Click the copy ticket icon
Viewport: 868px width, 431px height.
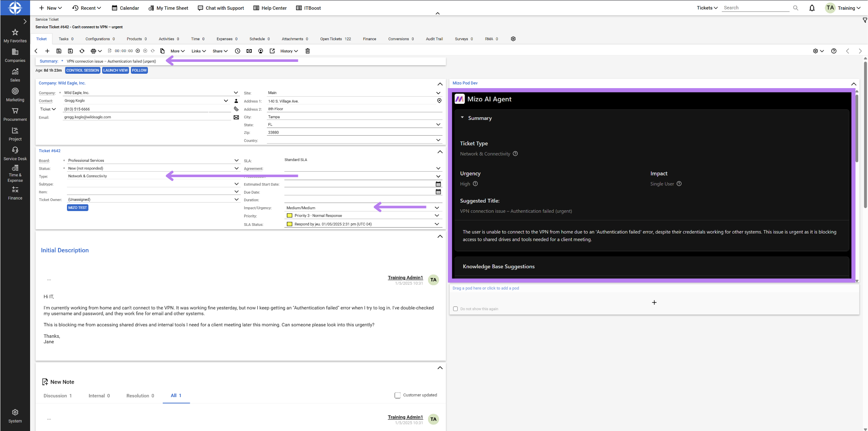[162, 51]
